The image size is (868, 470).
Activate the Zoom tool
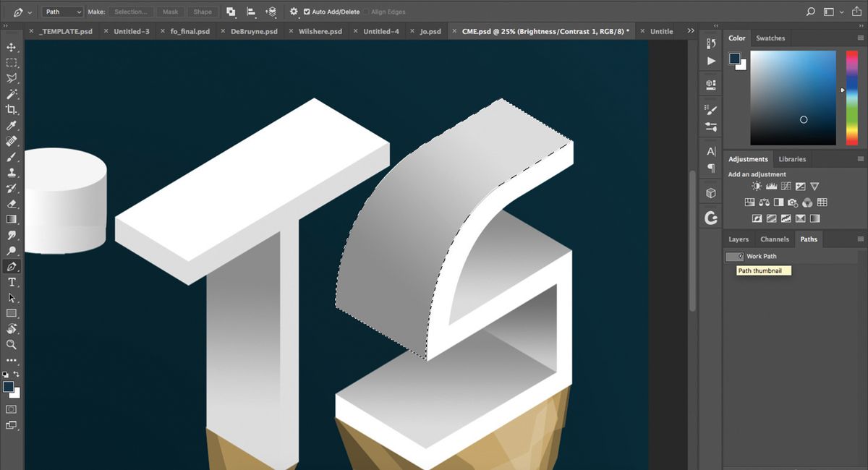coord(11,344)
